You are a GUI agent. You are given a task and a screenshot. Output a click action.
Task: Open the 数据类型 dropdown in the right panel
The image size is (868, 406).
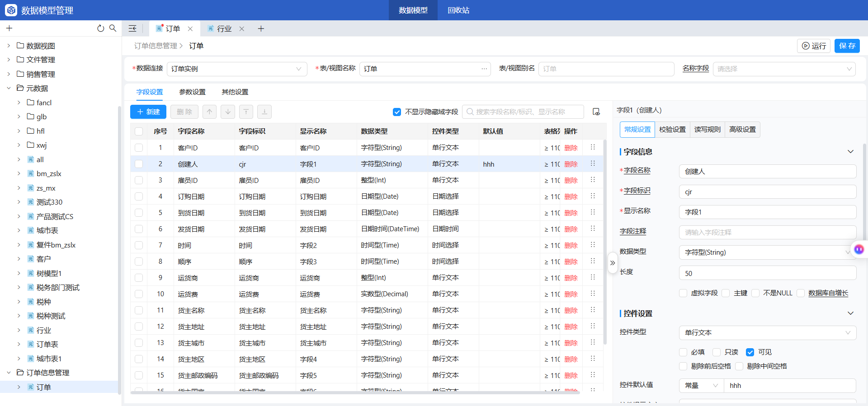coord(768,252)
